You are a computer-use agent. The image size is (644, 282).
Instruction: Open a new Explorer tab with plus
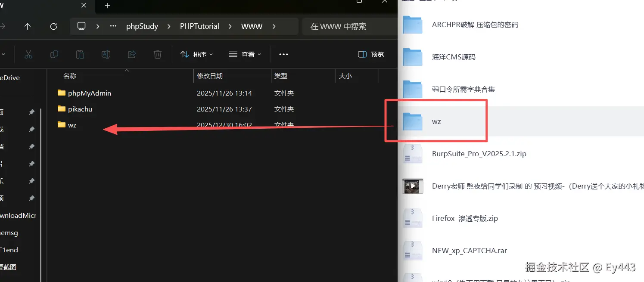click(108, 6)
